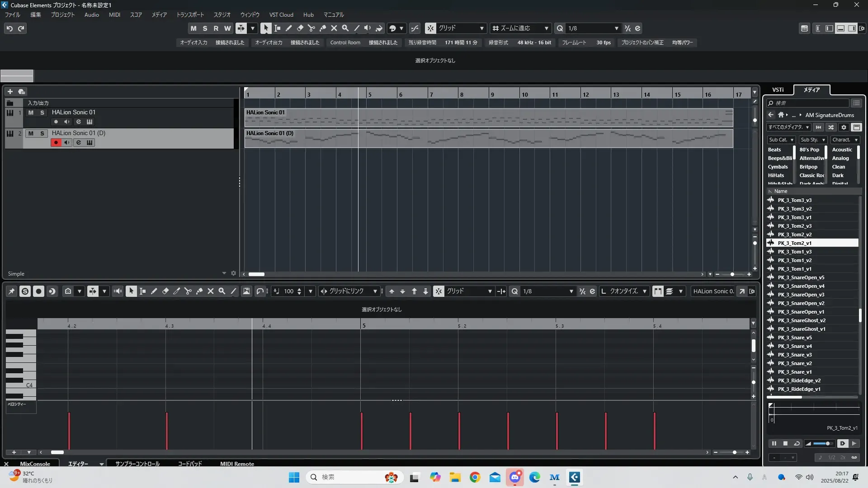The height and width of the screenshot is (488, 868).
Task: Select the Zoom magnifier tool in main toolbar
Action: click(x=345, y=28)
